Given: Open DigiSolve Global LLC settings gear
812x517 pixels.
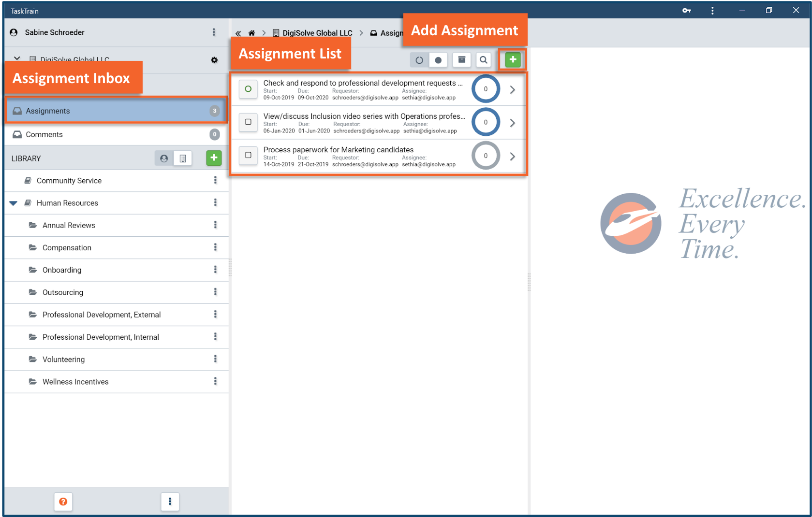Looking at the screenshot, I should click(214, 60).
